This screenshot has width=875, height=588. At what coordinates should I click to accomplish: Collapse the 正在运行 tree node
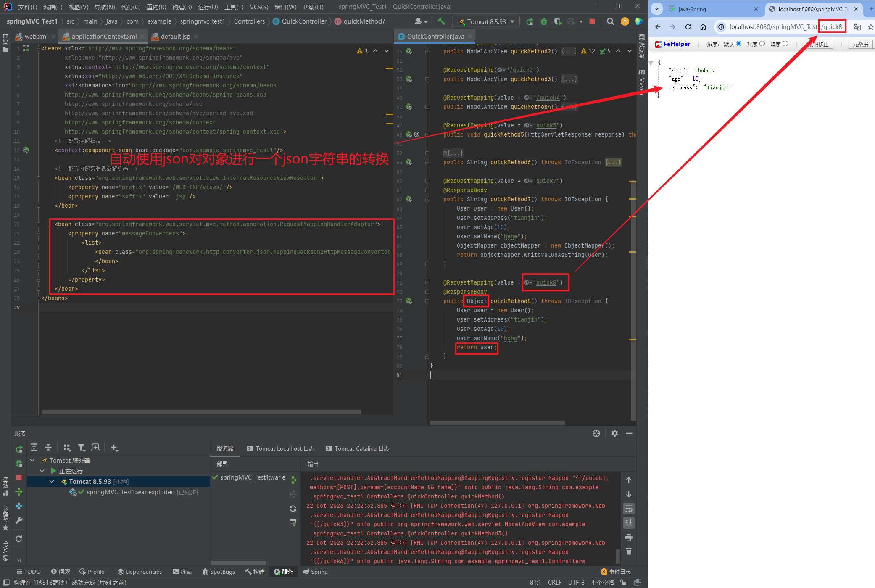point(42,471)
